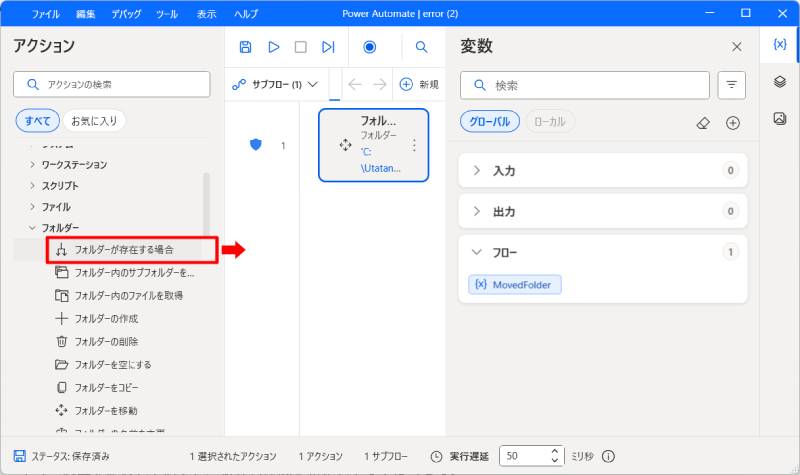Start the recorder circle icon

point(369,47)
